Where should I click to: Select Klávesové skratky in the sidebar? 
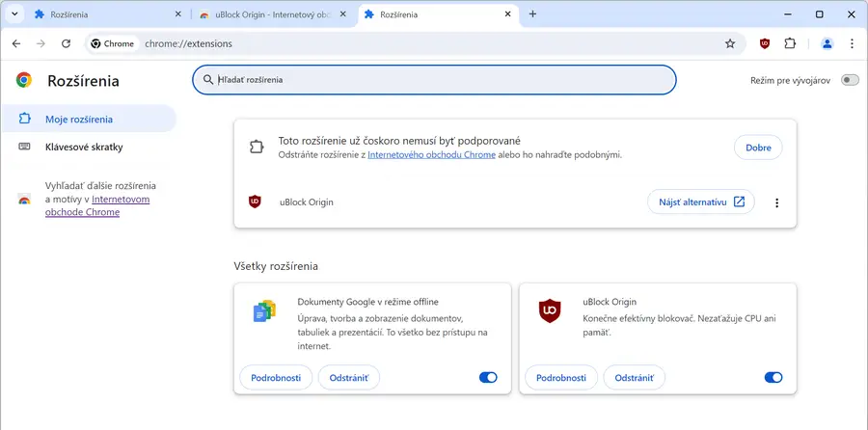[x=83, y=148]
